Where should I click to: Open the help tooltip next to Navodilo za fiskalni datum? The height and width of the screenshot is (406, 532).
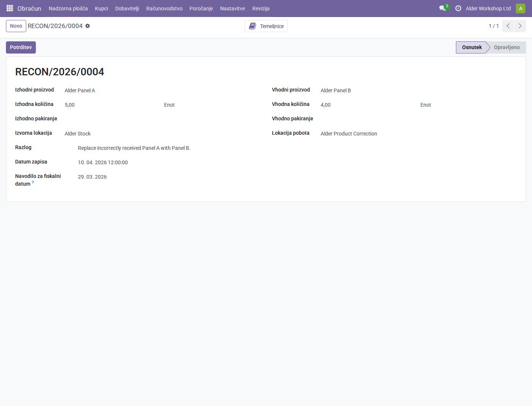(33, 182)
